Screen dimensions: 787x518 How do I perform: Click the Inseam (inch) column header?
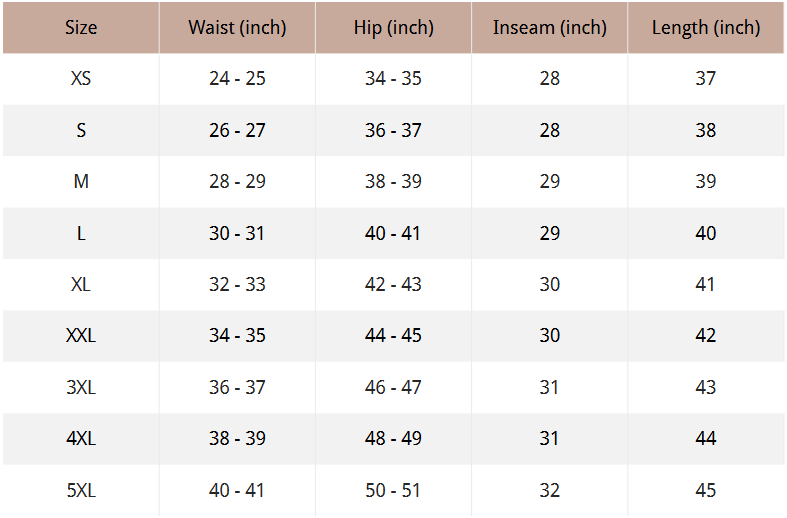(x=550, y=27)
